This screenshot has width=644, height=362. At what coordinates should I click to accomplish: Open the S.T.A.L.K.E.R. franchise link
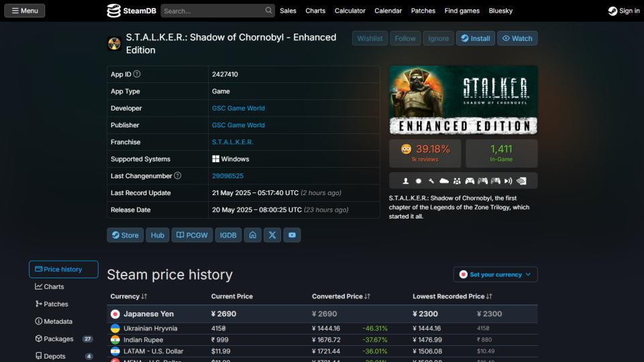pos(233,142)
